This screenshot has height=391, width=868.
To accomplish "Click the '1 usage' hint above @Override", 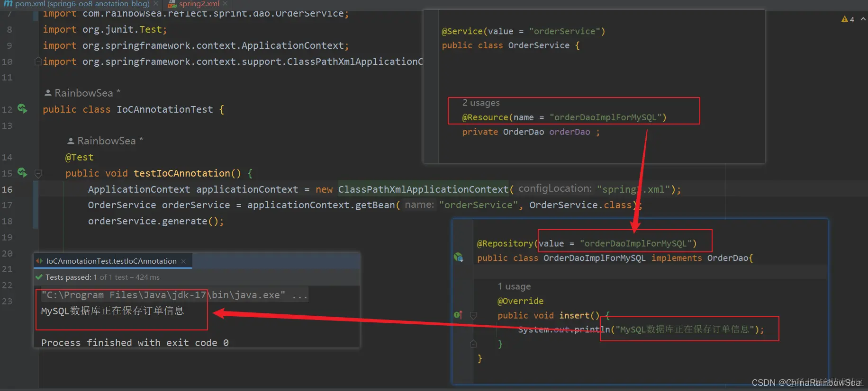I will (x=514, y=286).
